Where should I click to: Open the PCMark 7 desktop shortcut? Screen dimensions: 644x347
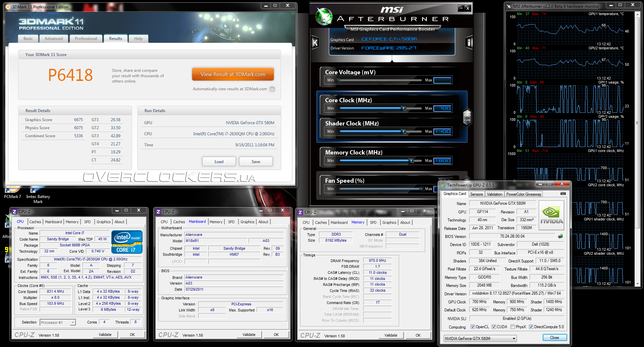(x=12, y=193)
